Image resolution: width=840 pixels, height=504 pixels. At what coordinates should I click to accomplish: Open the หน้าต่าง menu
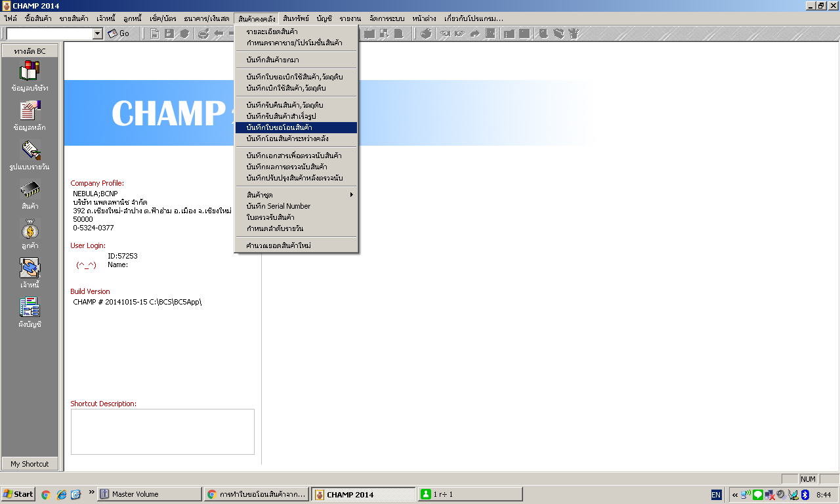click(425, 18)
